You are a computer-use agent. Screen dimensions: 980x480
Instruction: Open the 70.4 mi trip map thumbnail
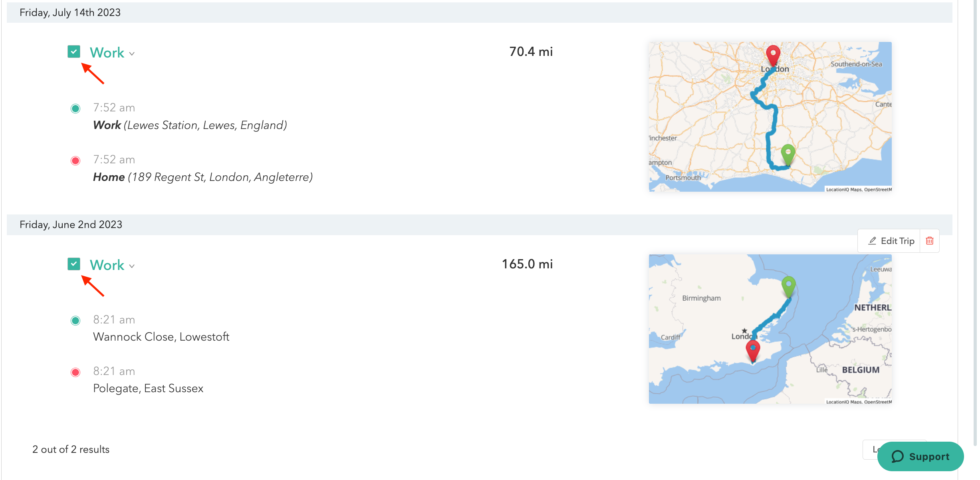coord(770,117)
